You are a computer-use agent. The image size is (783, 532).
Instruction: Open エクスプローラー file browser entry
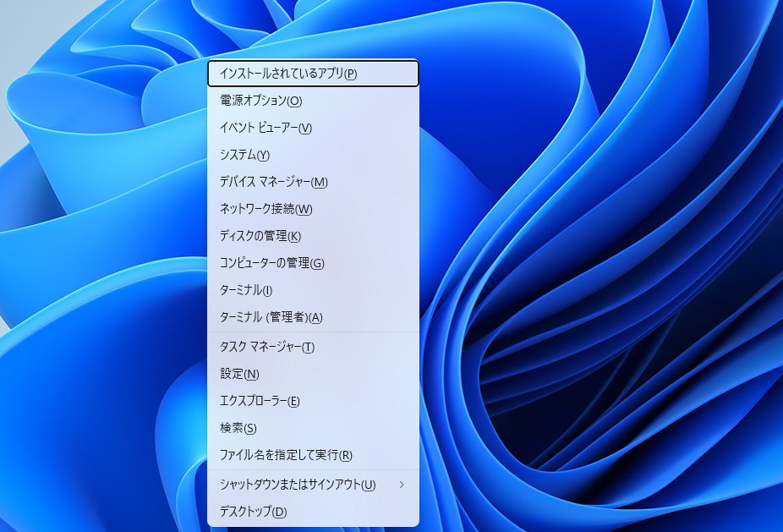(260, 401)
